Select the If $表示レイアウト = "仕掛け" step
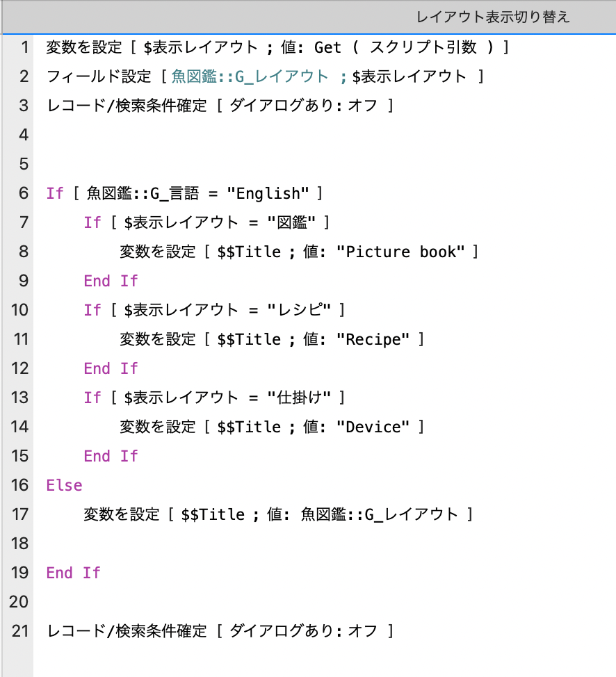616x677 pixels. coord(214,397)
